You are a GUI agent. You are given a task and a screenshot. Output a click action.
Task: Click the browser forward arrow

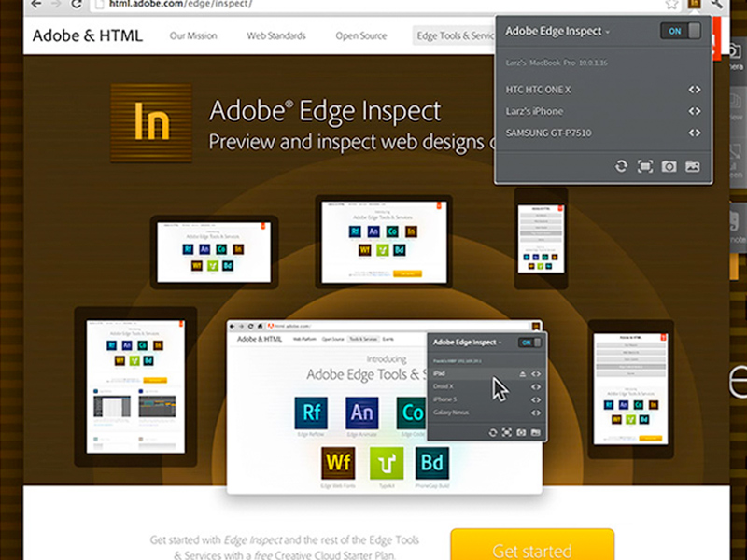point(56,4)
